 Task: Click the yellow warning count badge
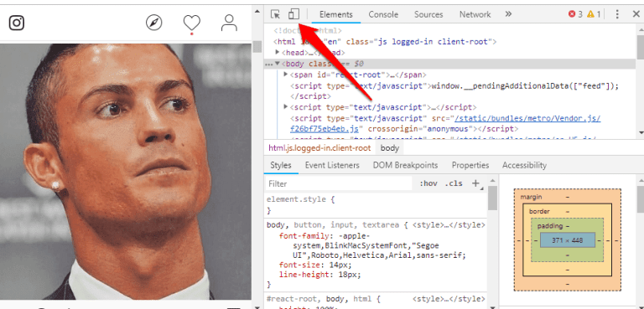(x=594, y=14)
